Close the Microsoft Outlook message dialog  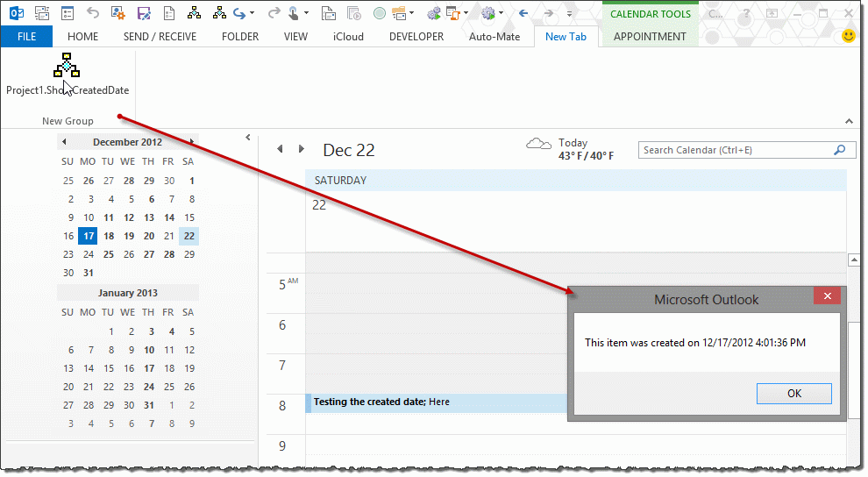pos(827,296)
